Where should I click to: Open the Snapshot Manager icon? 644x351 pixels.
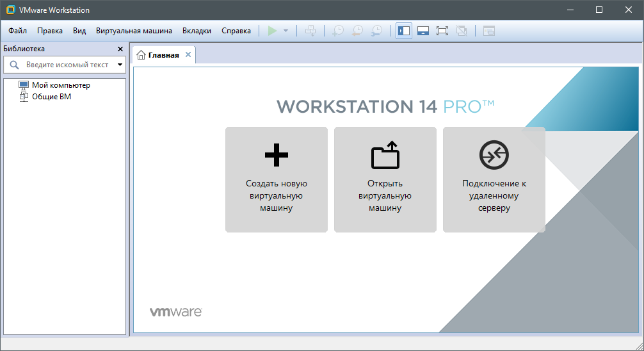tap(376, 31)
